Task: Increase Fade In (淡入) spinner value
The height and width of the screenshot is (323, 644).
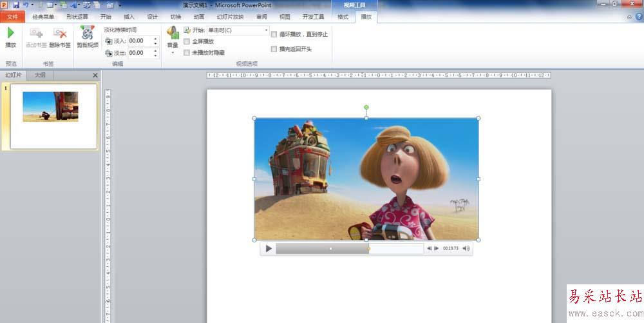Action: pyautogui.click(x=155, y=39)
